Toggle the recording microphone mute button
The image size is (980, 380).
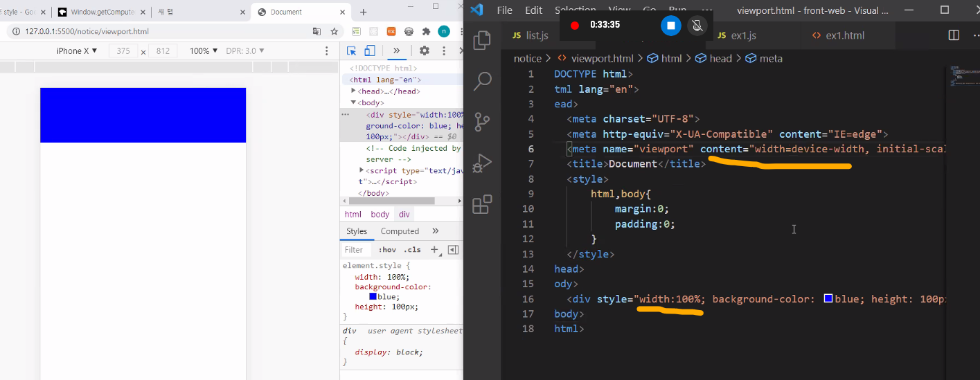697,26
